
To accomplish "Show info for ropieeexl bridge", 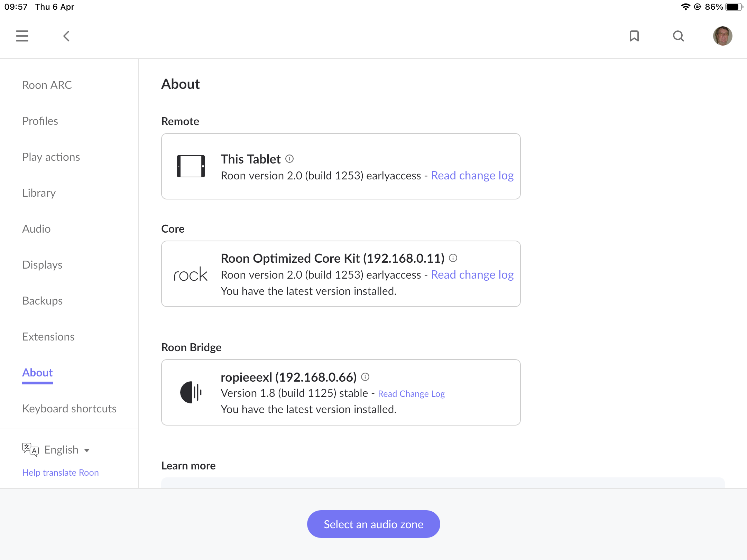I will [x=365, y=377].
